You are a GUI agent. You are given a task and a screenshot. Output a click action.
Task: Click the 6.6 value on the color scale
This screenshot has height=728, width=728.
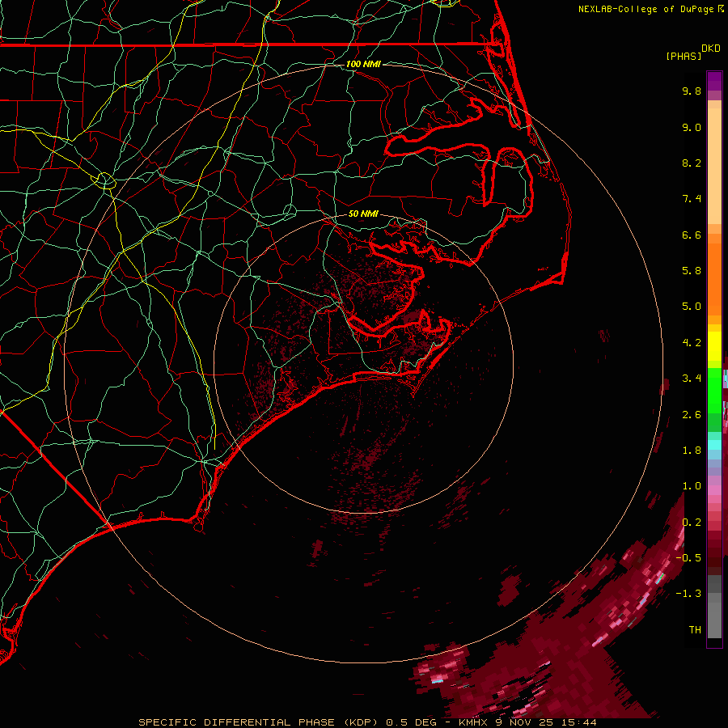tap(692, 235)
